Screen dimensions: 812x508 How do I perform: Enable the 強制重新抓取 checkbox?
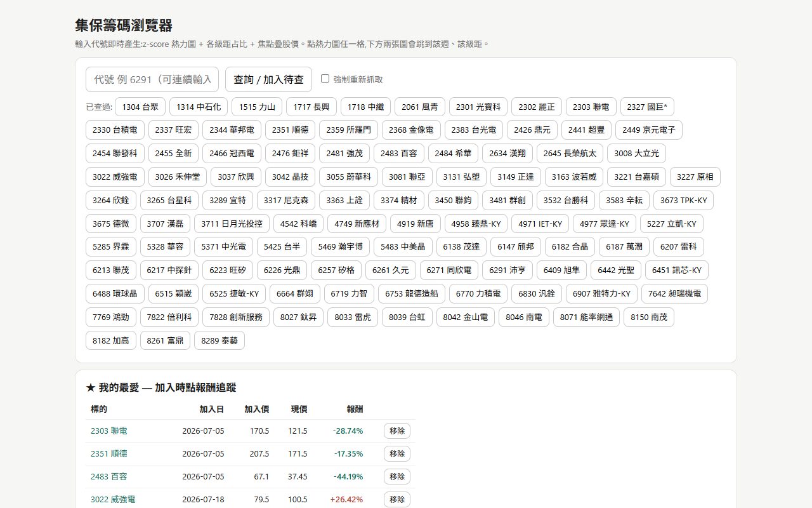[325, 79]
